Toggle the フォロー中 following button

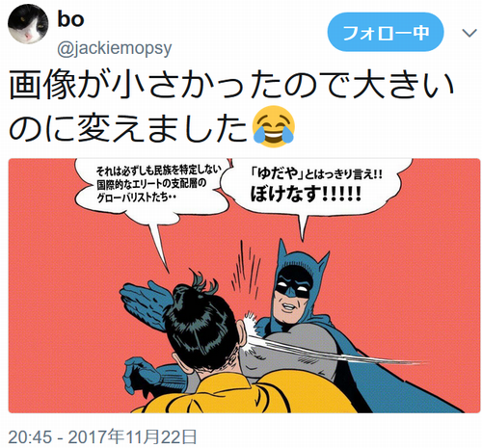click(386, 32)
